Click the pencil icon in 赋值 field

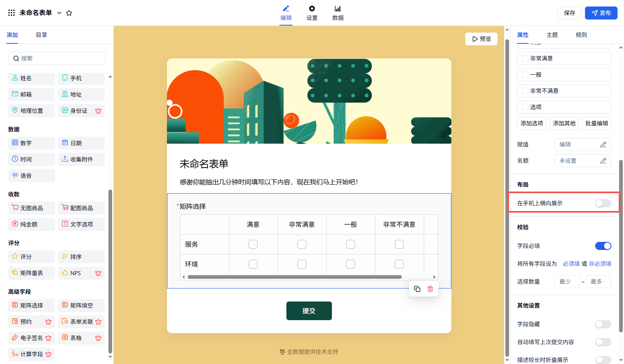(603, 144)
